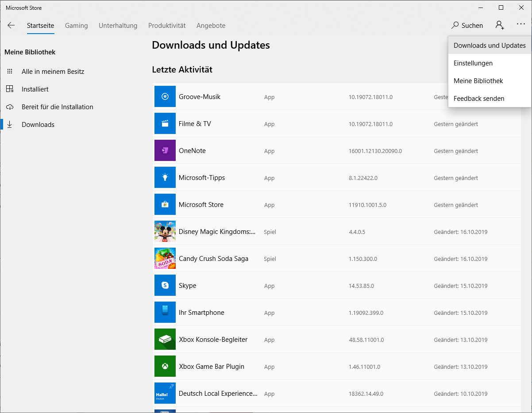
Task: Click the Xbox Game Bar Plugin icon
Action: tap(165, 366)
